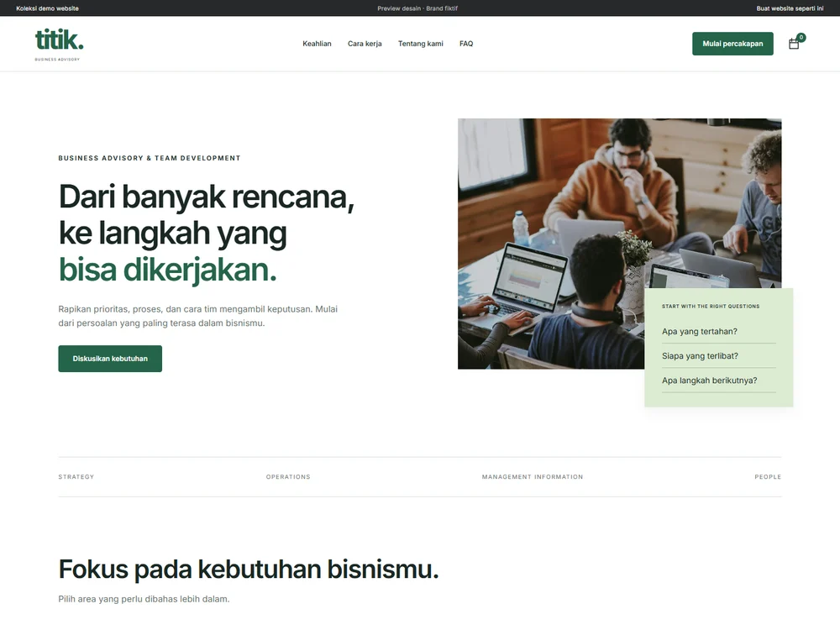The height and width of the screenshot is (630, 840).
Task: Open the Keahlian menu item
Action: pos(317,44)
